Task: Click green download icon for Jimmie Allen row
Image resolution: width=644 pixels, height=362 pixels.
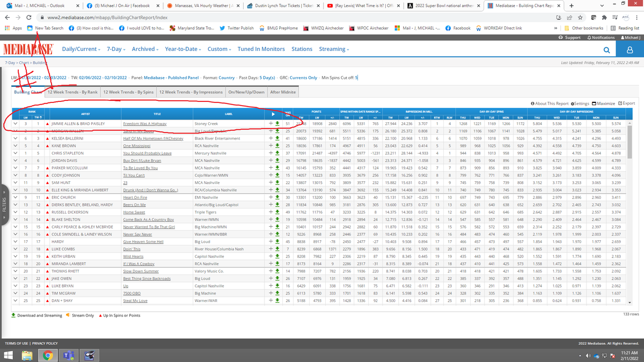Action: pyautogui.click(x=277, y=123)
